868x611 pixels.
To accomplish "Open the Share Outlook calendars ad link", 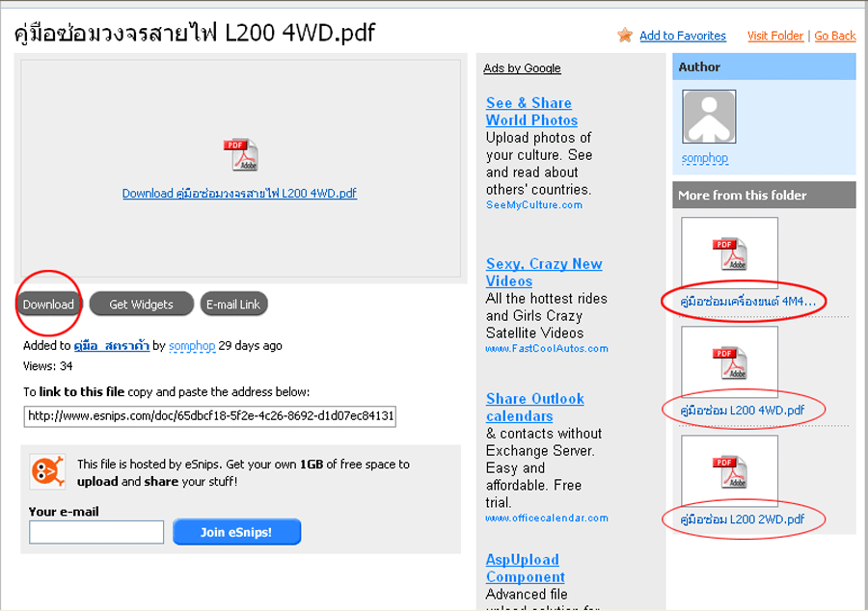I will tap(534, 408).
